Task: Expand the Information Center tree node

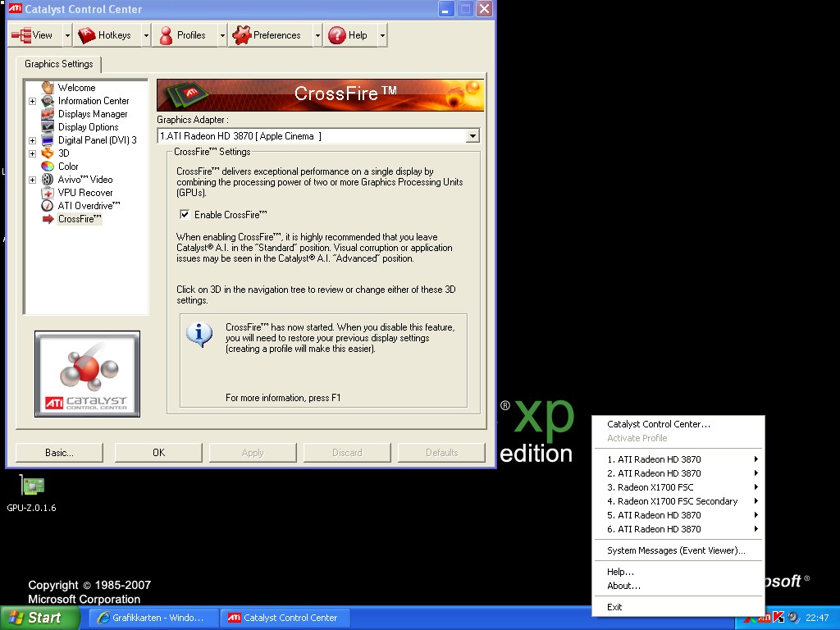Action: tap(32, 101)
